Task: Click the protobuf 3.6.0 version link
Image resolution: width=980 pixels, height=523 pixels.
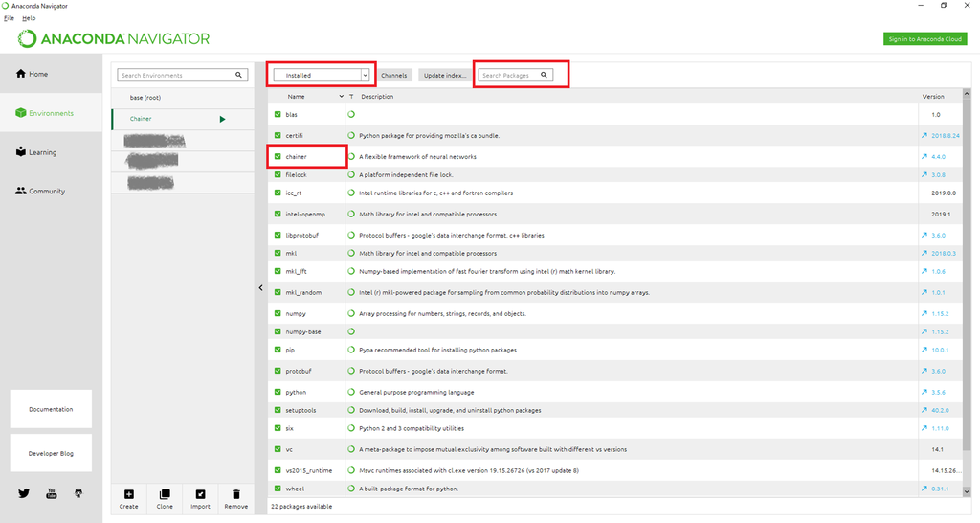Action: 939,371
